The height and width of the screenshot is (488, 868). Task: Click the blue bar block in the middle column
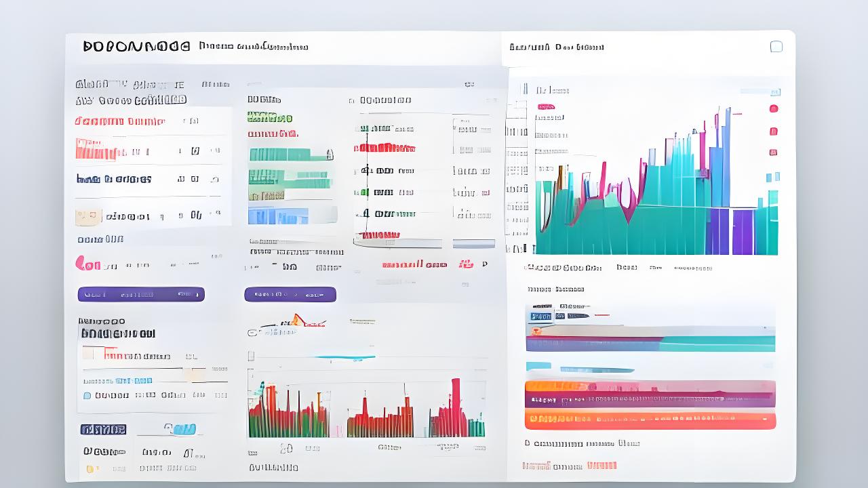coord(278,216)
